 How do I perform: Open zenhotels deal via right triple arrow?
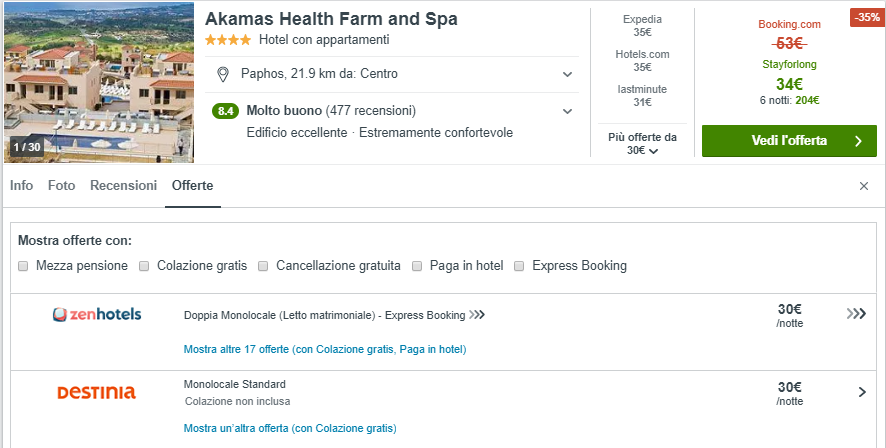coord(855,314)
